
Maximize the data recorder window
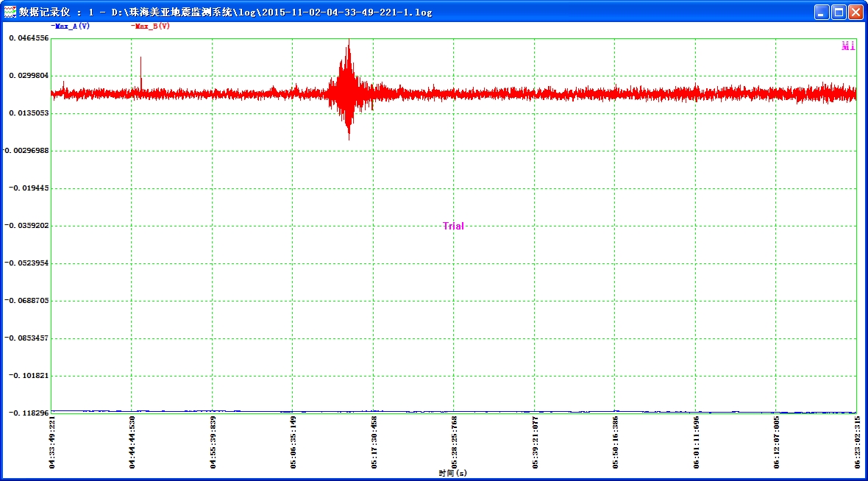pyautogui.click(x=839, y=13)
